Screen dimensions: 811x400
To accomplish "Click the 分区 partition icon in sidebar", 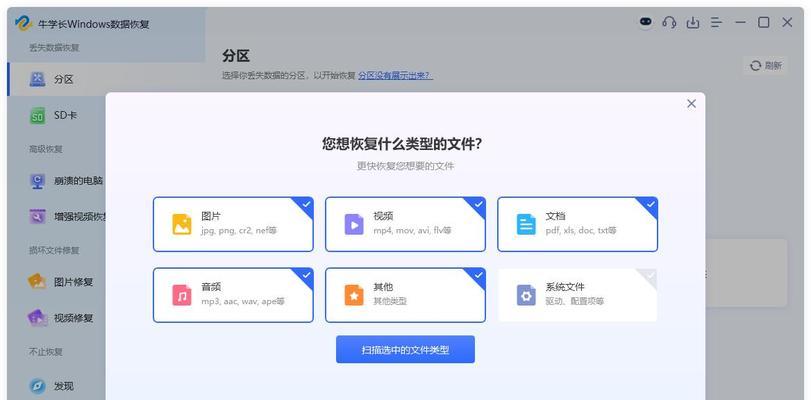I will pos(37,79).
